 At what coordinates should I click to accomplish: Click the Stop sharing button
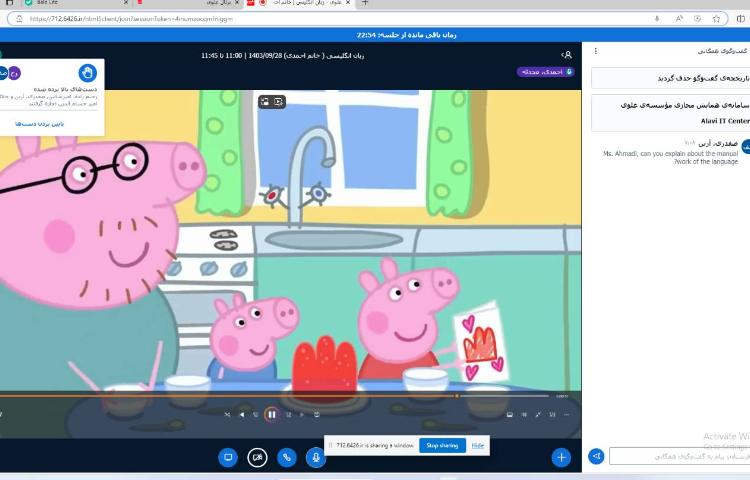coord(442,445)
